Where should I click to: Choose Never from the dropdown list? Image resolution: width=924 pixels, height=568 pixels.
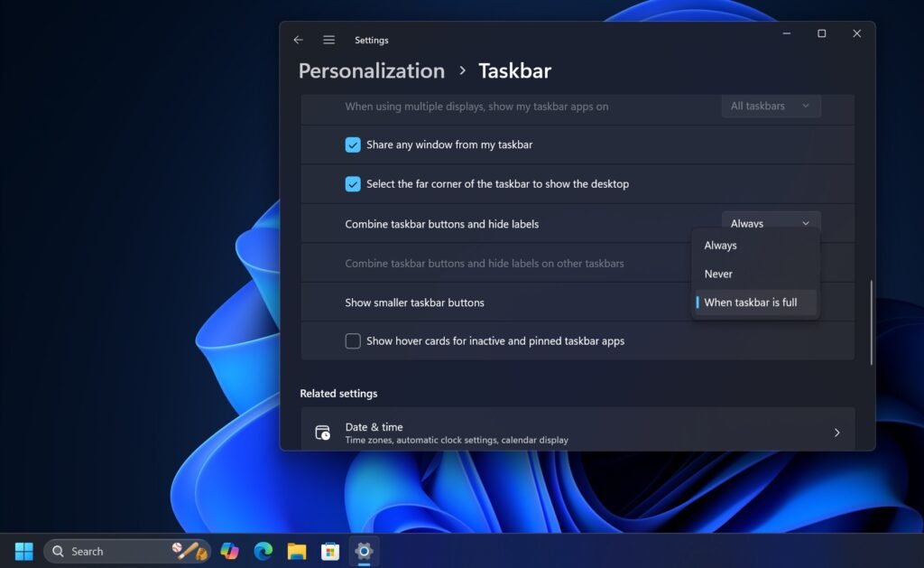tap(719, 274)
